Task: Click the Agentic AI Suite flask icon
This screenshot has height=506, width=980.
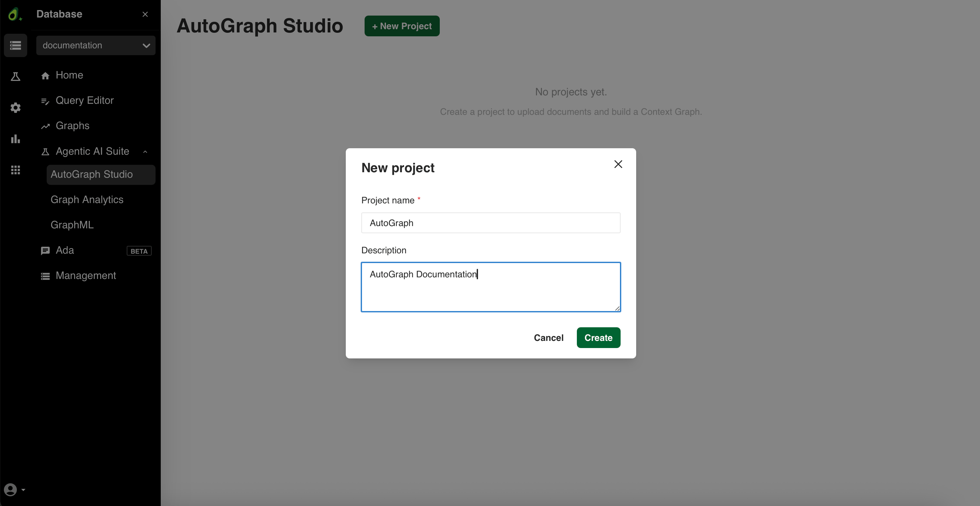Action: (45, 151)
